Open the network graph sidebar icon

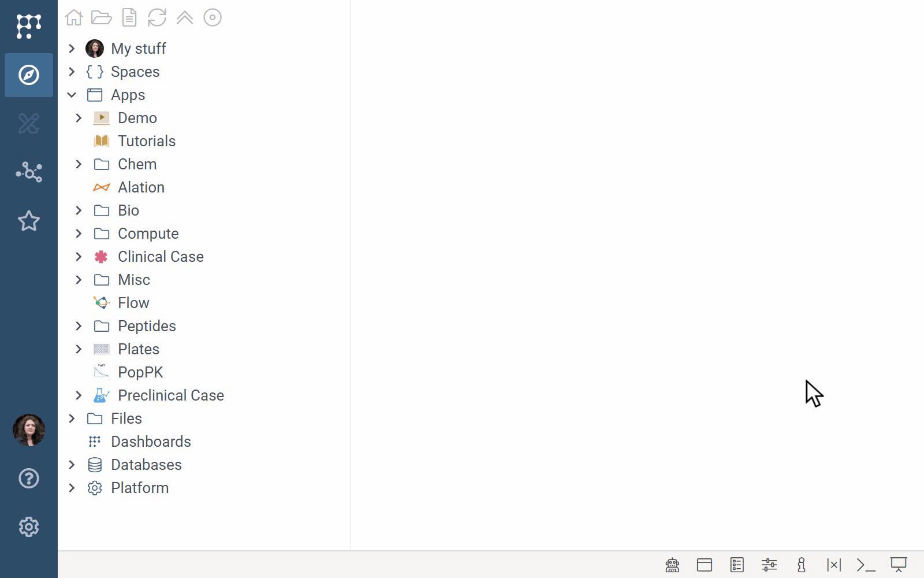point(28,172)
